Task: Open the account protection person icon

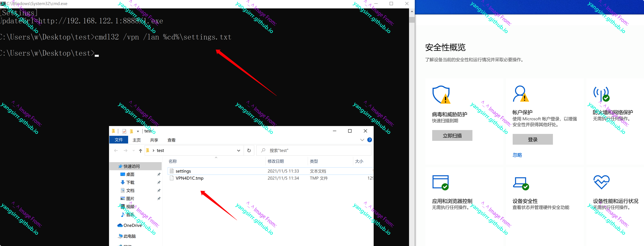Action: point(521,94)
